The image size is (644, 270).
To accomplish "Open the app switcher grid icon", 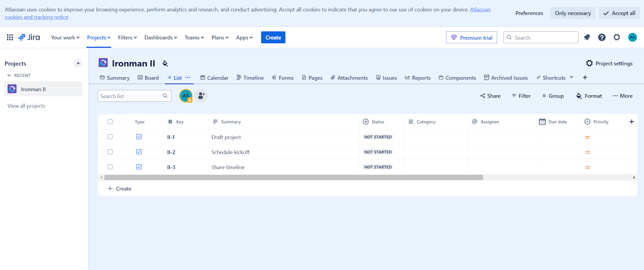I will [10, 38].
